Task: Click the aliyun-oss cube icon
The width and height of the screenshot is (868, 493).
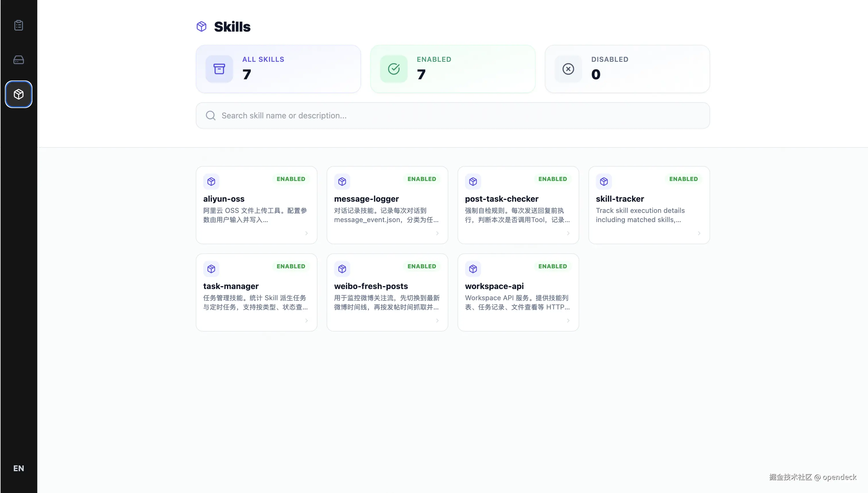Action: point(211,182)
